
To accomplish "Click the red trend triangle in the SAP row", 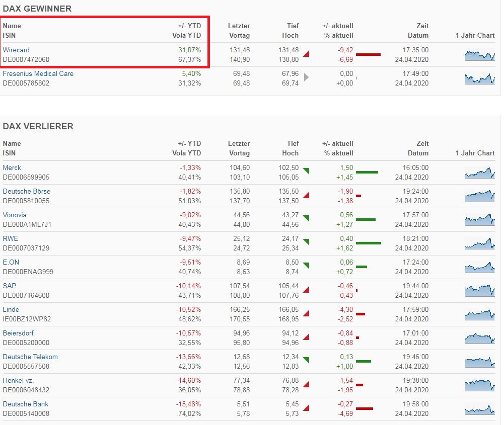I will pos(306,290).
